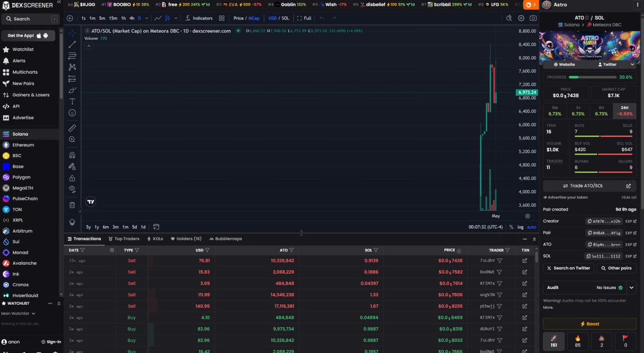Open transaction link for 76.81 sell
Viewport: 644px width, 353px height.
click(x=524, y=261)
